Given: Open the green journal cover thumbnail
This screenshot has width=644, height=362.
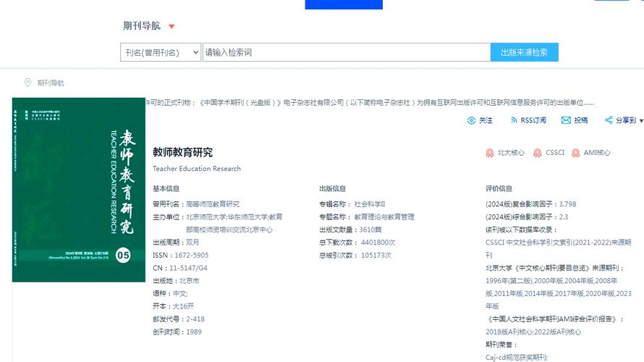Looking at the screenshot, I should 79,190.
